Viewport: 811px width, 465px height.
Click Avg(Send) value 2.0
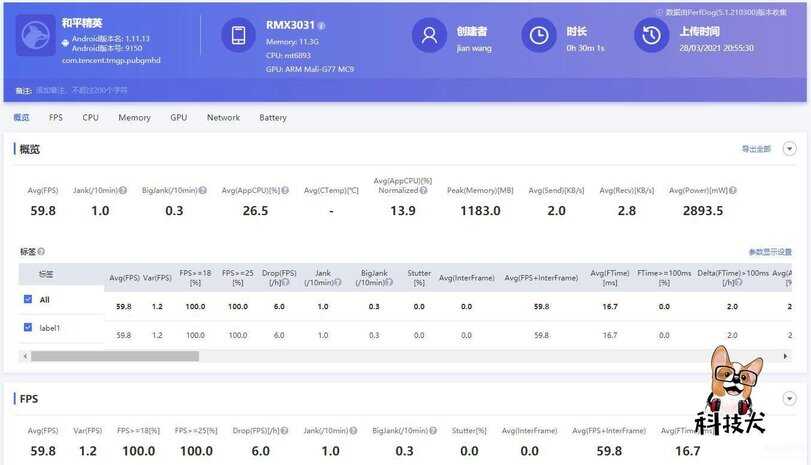coord(557,211)
